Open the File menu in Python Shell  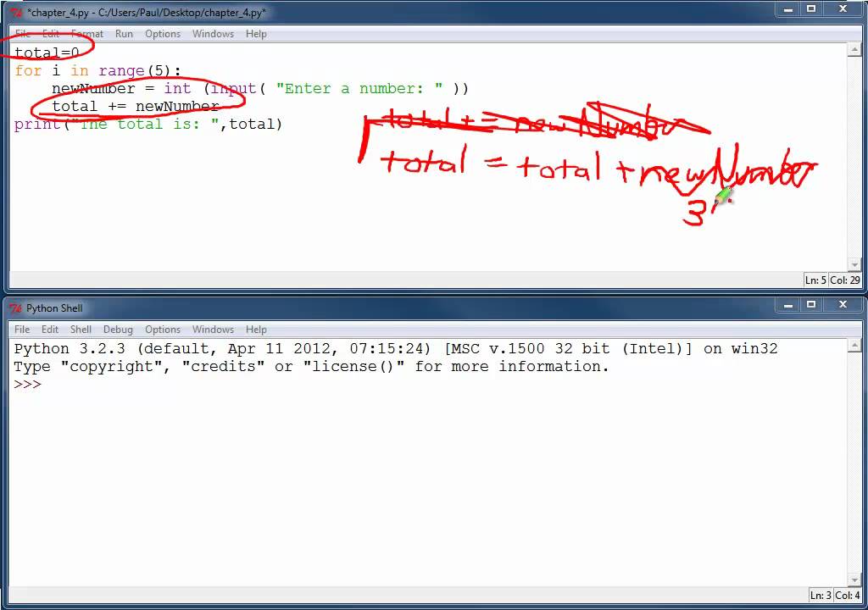tap(22, 330)
